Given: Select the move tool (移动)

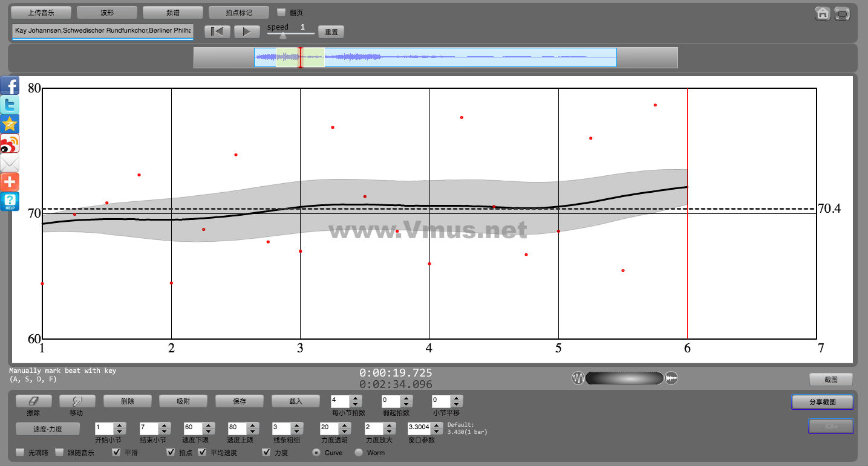Looking at the screenshot, I should (x=76, y=401).
